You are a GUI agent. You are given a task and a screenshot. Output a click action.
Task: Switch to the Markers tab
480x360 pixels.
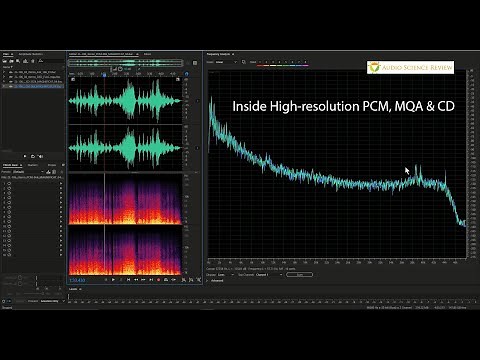(x=33, y=165)
